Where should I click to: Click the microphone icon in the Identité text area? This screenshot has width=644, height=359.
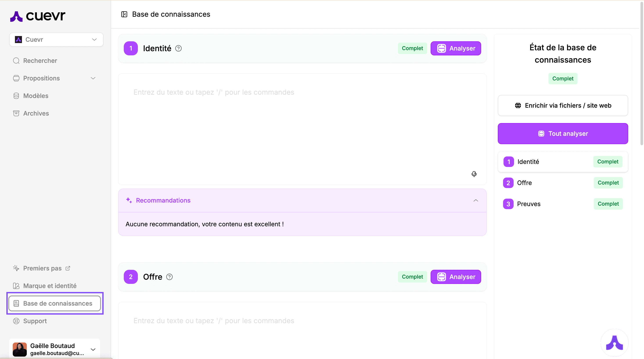[x=474, y=174]
